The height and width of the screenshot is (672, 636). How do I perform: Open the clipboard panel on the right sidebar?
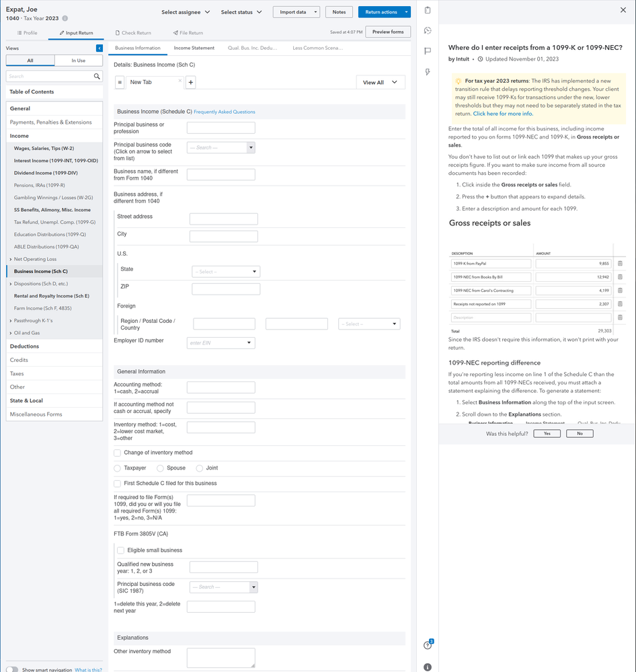[x=428, y=9]
